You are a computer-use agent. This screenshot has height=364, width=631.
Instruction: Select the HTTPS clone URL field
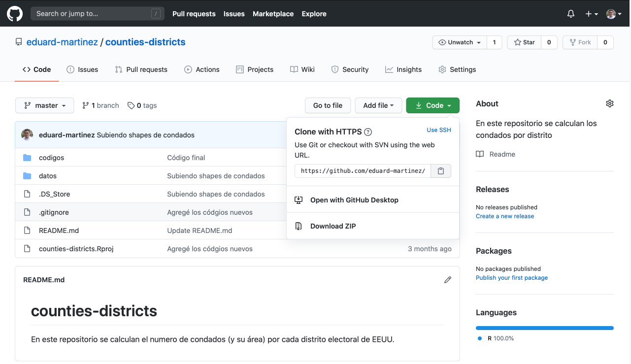pos(363,171)
